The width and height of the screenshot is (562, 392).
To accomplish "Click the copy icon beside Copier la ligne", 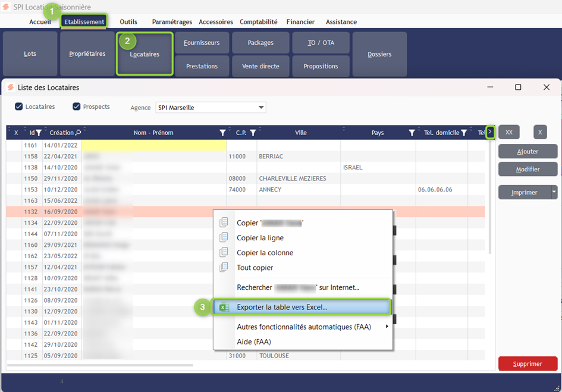I will [224, 237].
